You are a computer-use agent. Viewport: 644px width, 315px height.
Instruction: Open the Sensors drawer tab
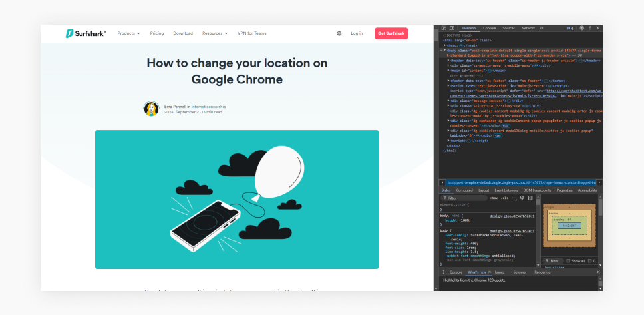(x=519, y=272)
